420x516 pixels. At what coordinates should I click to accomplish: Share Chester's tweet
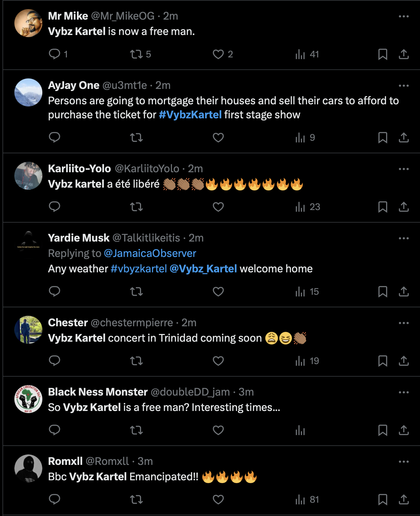(404, 361)
